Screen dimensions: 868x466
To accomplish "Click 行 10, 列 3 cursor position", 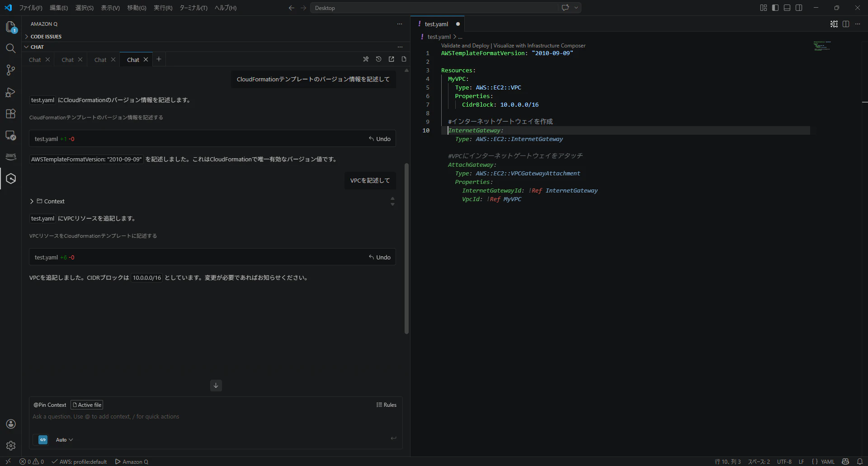I will click(x=727, y=461).
